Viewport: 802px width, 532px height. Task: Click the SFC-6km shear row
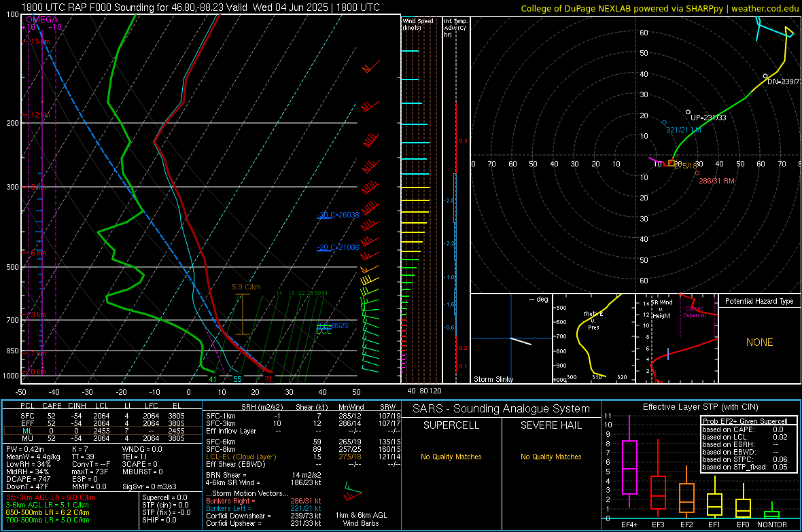pos(303,442)
